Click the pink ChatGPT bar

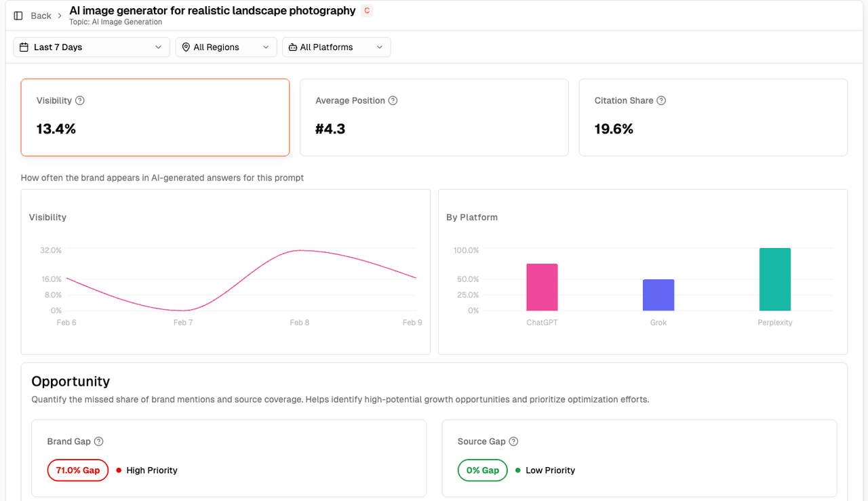542,287
